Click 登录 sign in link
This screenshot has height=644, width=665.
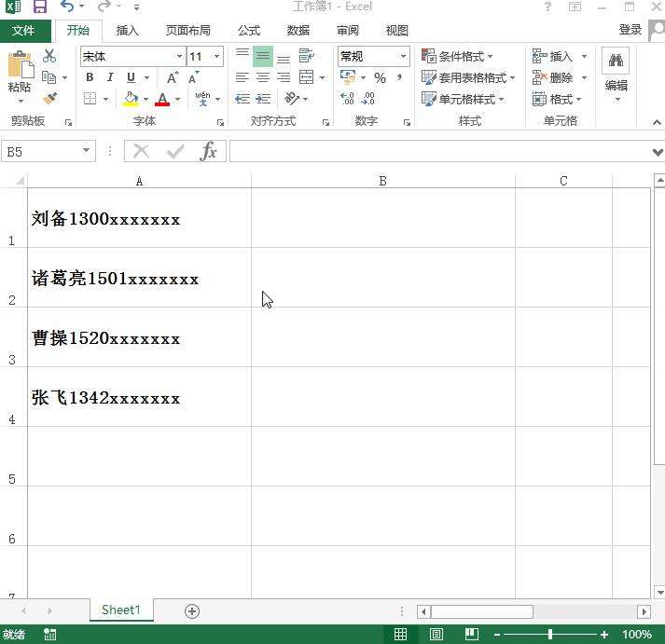630,30
